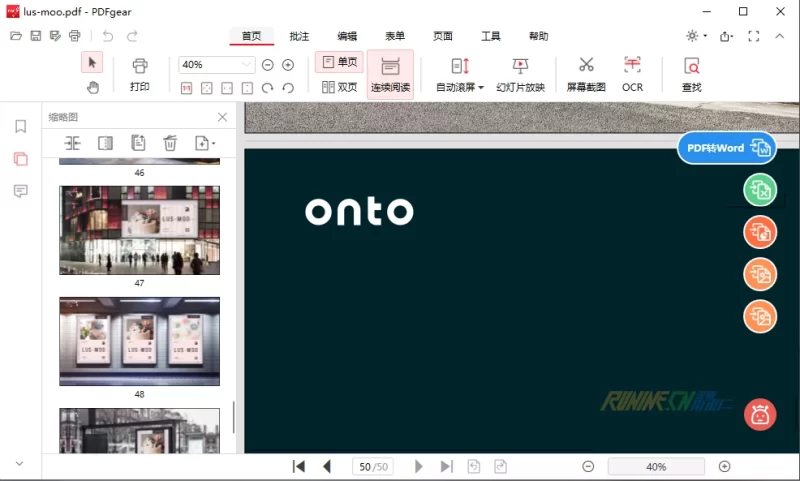
Task: Expand the auto scroll (自动滚屏) dropdown
Action: pyautogui.click(x=480, y=87)
